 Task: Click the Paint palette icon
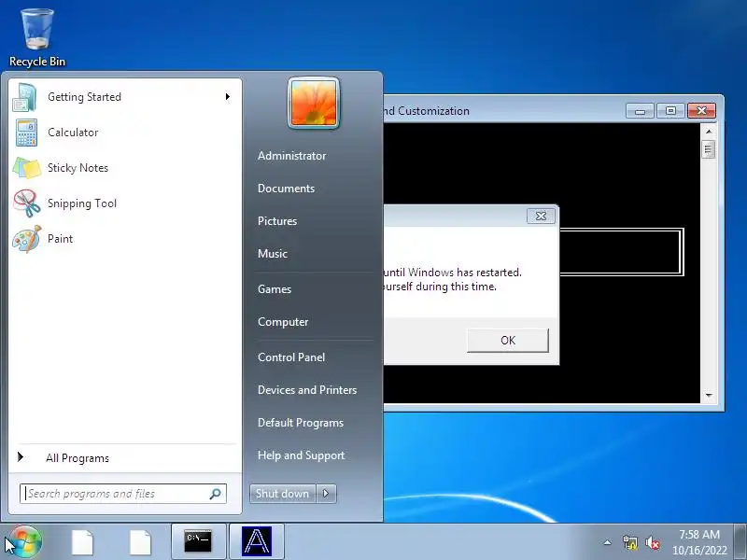click(27, 239)
